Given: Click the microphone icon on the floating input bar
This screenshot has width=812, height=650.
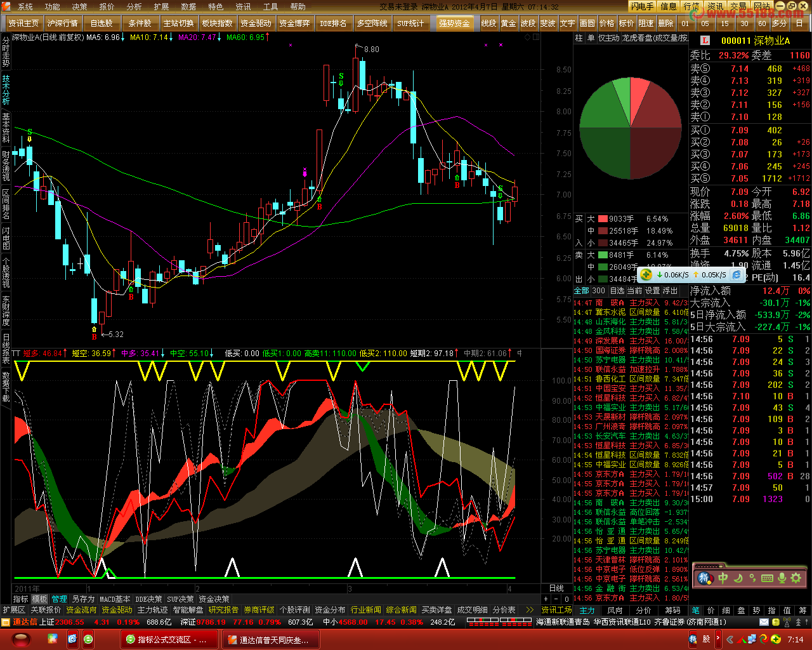Looking at the screenshot, I should tap(782, 578).
